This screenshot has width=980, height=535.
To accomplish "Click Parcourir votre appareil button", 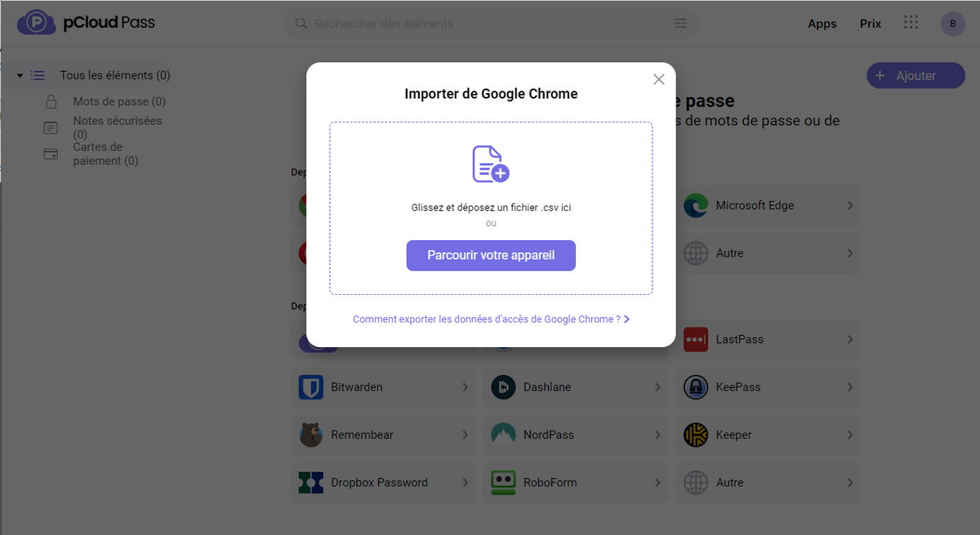I will point(491,256).
